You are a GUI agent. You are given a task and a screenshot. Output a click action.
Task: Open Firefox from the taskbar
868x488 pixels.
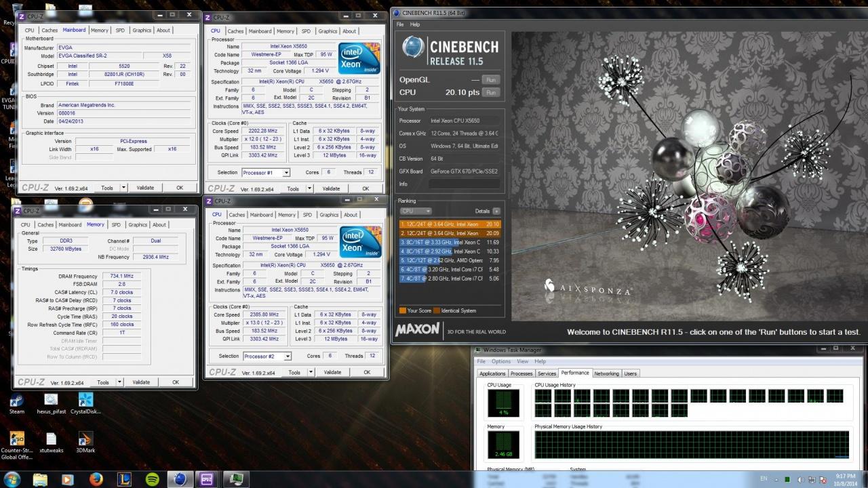coord(96,479)
